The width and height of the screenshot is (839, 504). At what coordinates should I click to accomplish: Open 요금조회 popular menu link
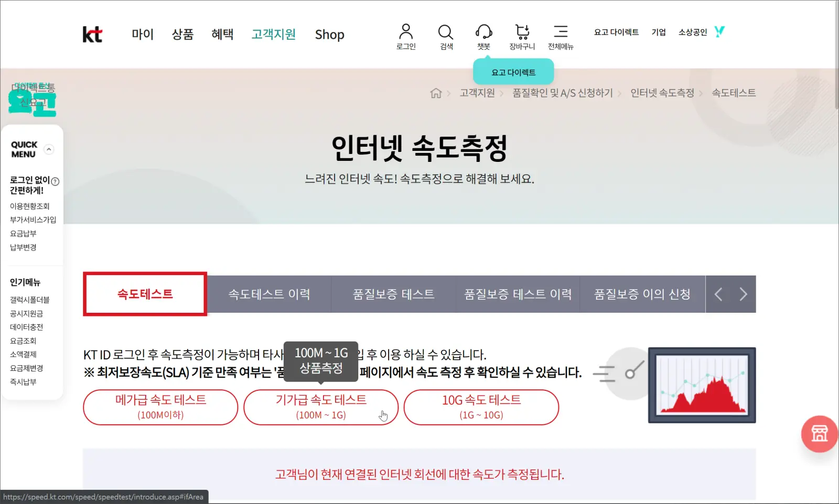(x=23, y=341)
